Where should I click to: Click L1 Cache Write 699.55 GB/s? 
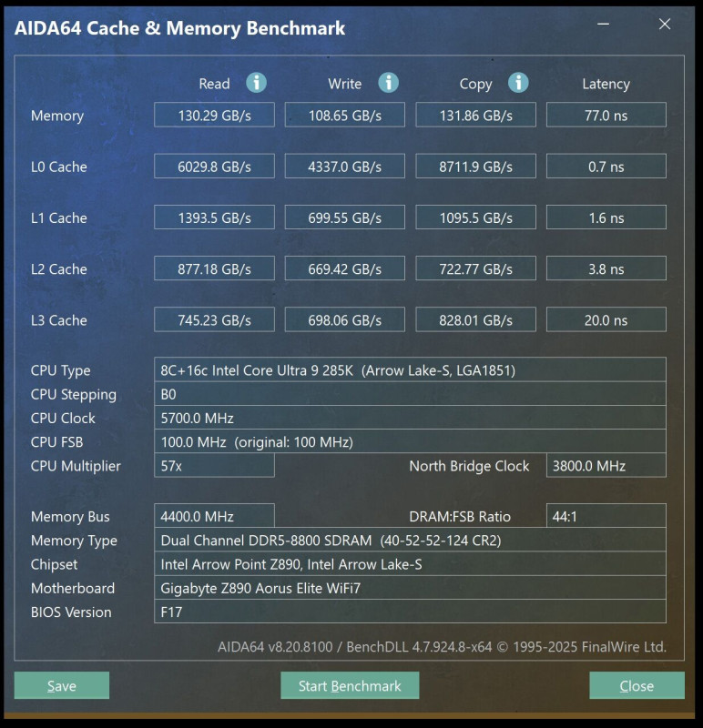pyautogui.click(x=345, y=217)
